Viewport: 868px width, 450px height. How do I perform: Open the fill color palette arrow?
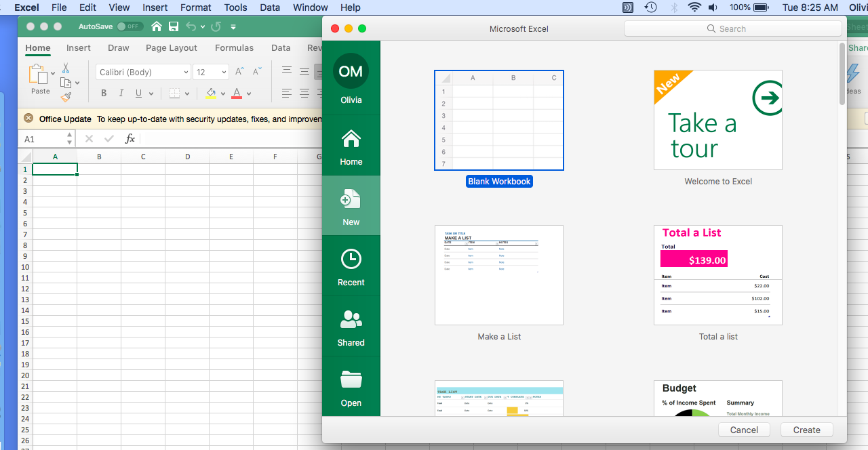pos(224,94)
